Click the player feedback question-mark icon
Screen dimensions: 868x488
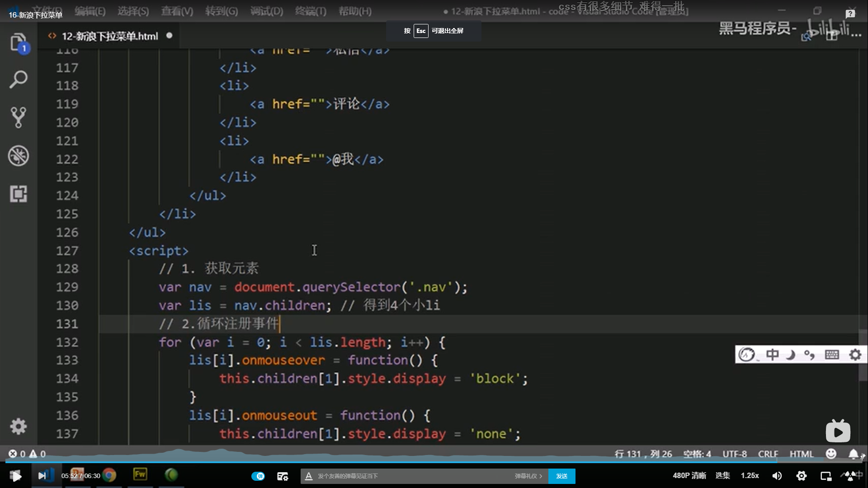pos(850,14)
